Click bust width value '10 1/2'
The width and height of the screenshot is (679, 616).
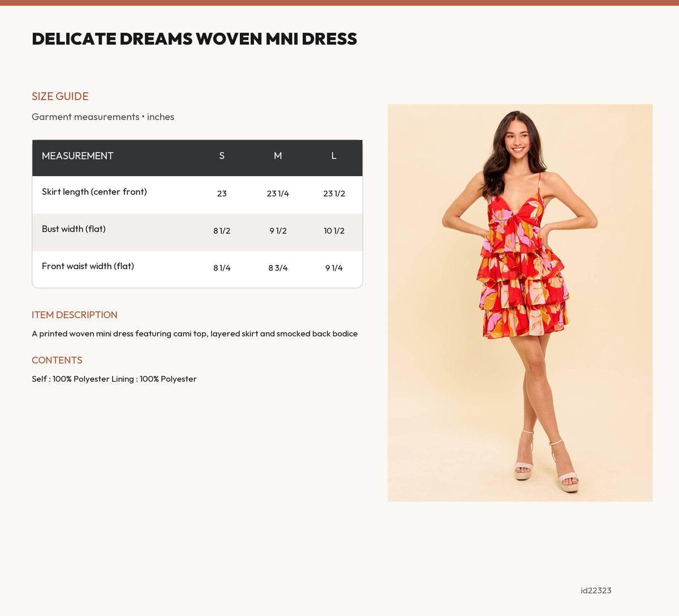coord(334,231)
